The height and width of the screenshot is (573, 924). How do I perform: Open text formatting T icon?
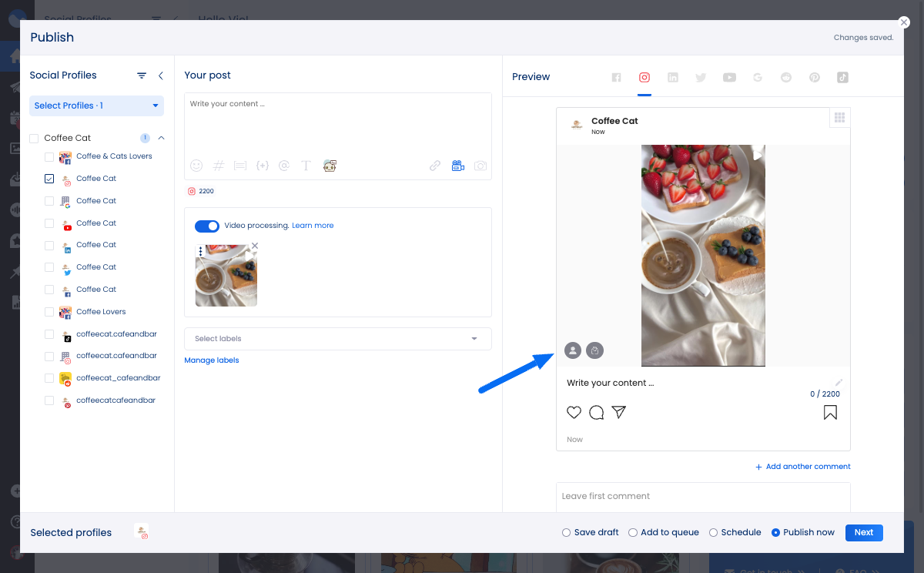tap(306, 166)
